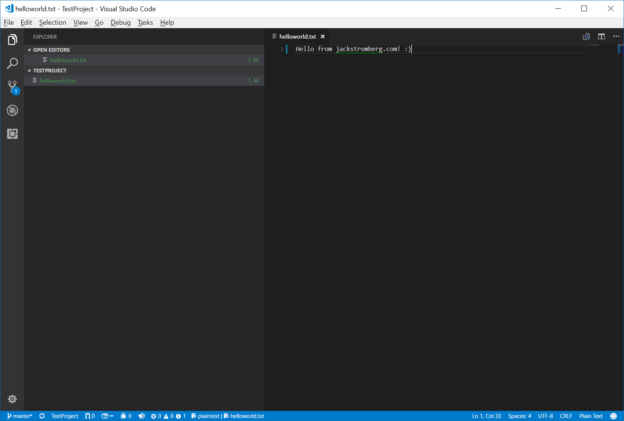Open the Manage gear menu
The height and width of the screenshot is (421, 624).
(12, 399)
